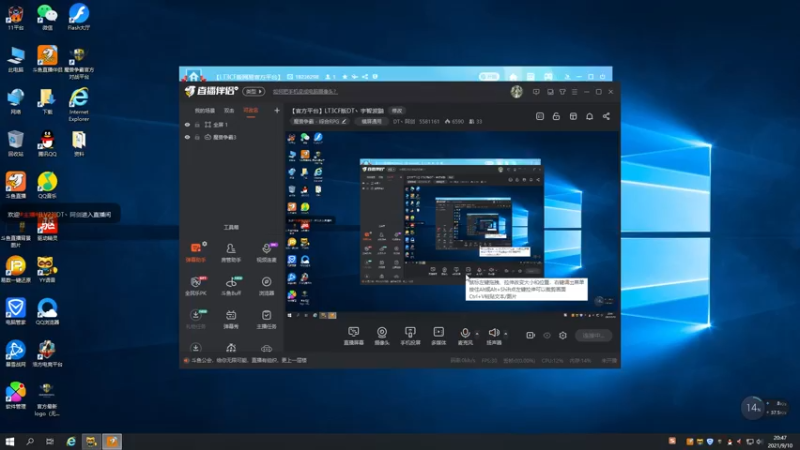This screenshot has height=450, width=800.
Task: Click the taskbar clock
Action: 780,441
